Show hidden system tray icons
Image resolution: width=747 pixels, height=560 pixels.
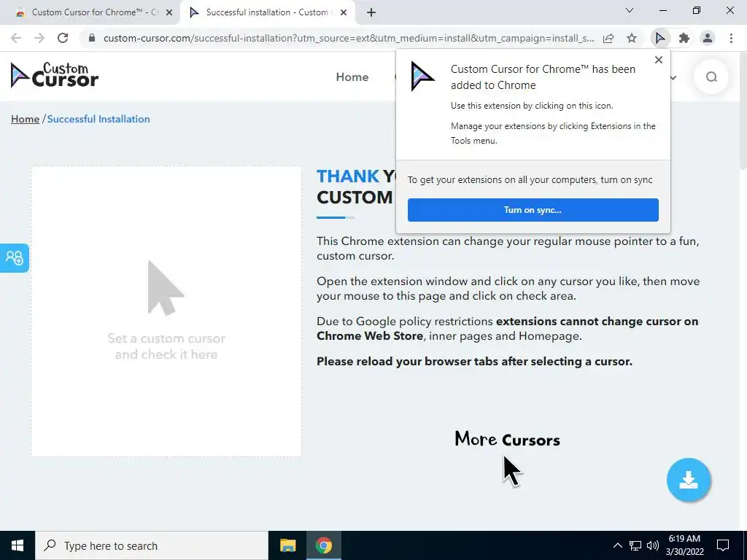click(x=617, y=545)
